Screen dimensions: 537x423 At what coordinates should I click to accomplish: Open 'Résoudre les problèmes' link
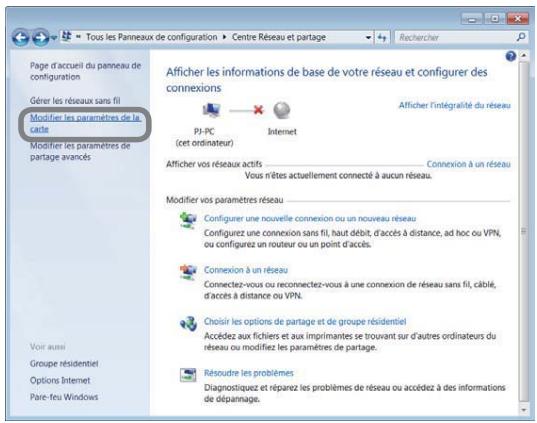[249, 373]
